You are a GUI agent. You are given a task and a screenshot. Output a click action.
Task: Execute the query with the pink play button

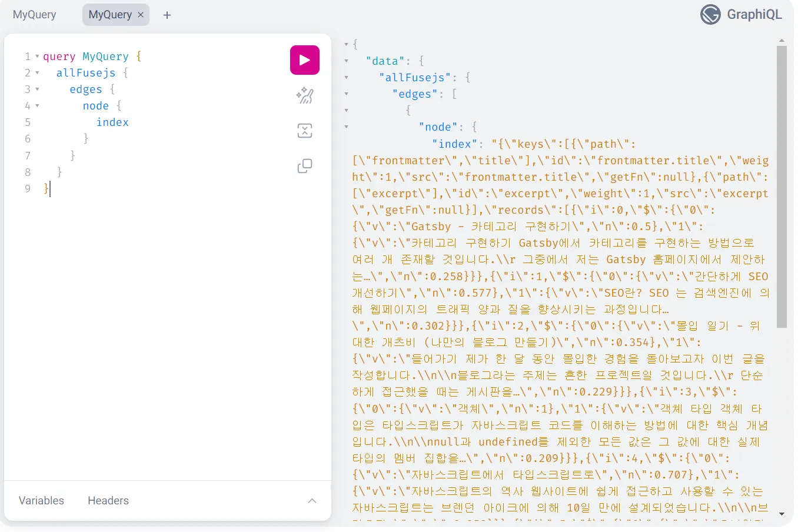point(304,59)
